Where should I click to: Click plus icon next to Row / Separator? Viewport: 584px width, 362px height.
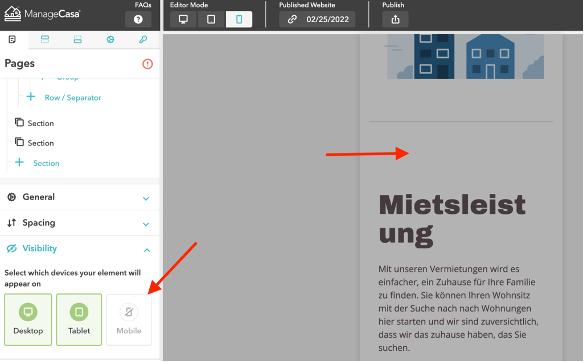[31, 97]
